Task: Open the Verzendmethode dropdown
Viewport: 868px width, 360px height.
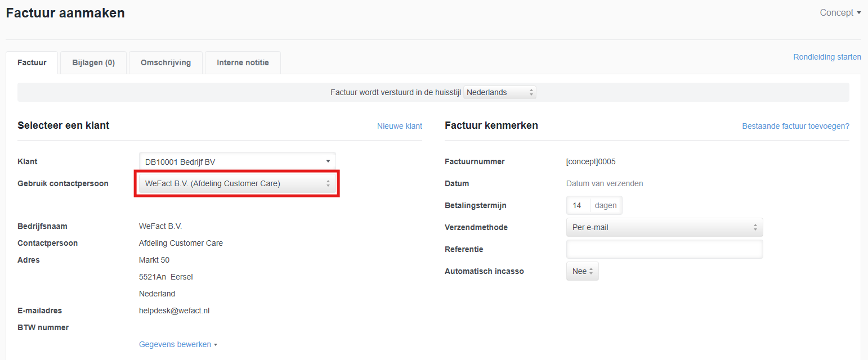Action: [x=664, y=227]
